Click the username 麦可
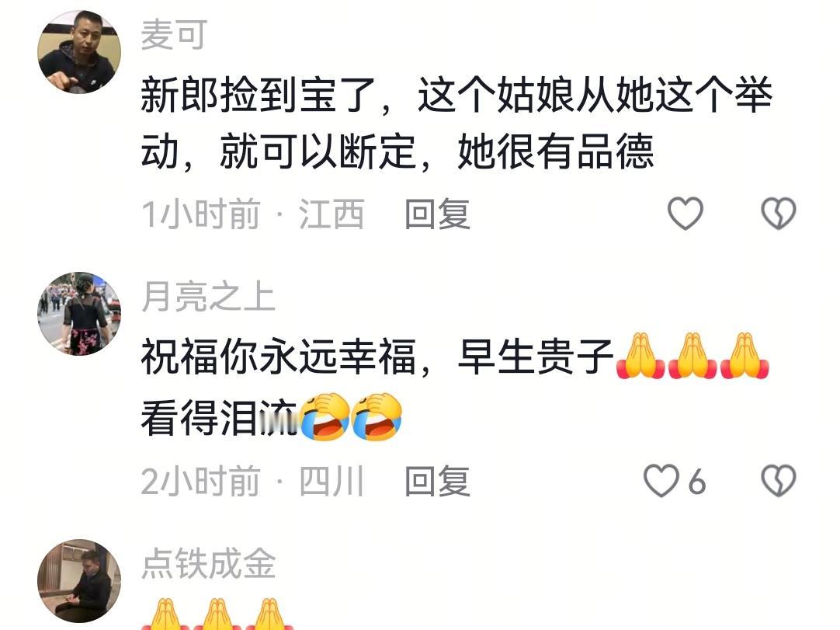Screen dimensions: 840x630 [174, 35]
